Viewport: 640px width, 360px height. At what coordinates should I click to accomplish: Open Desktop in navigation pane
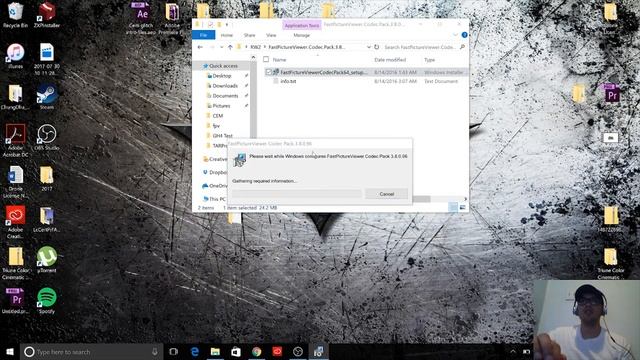(222, 76)
